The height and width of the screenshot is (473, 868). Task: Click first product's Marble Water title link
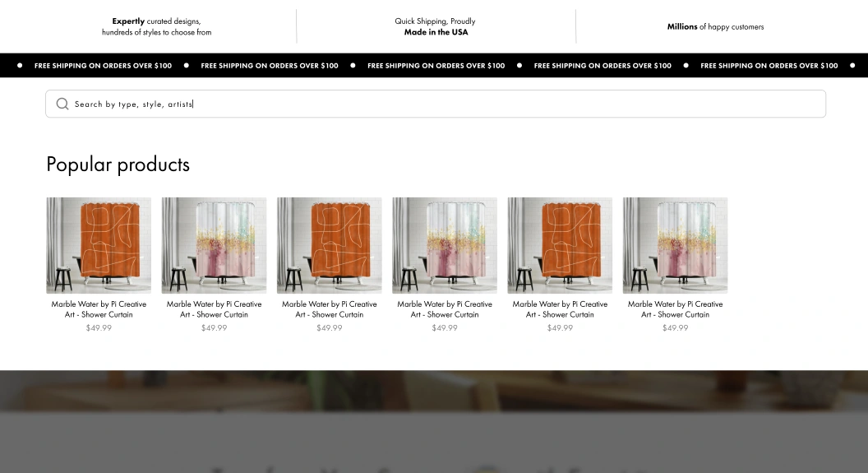coord(99,309)
